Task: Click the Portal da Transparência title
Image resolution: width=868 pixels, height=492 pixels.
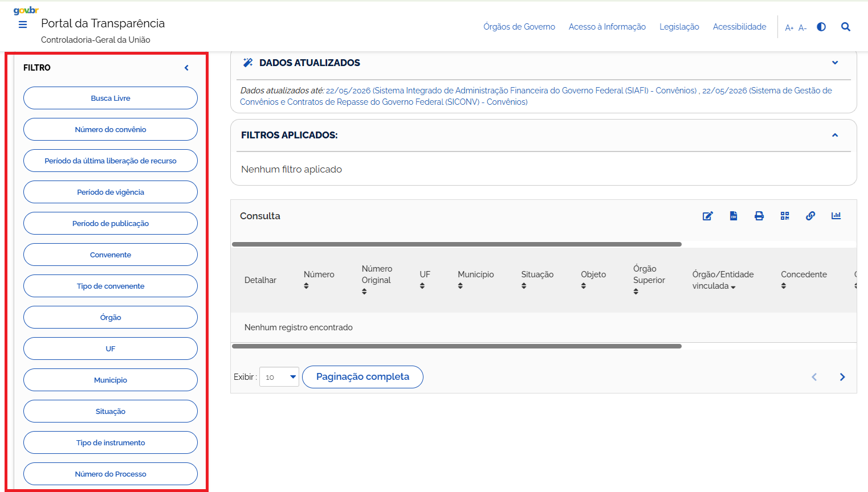Action: coord(103,23)
